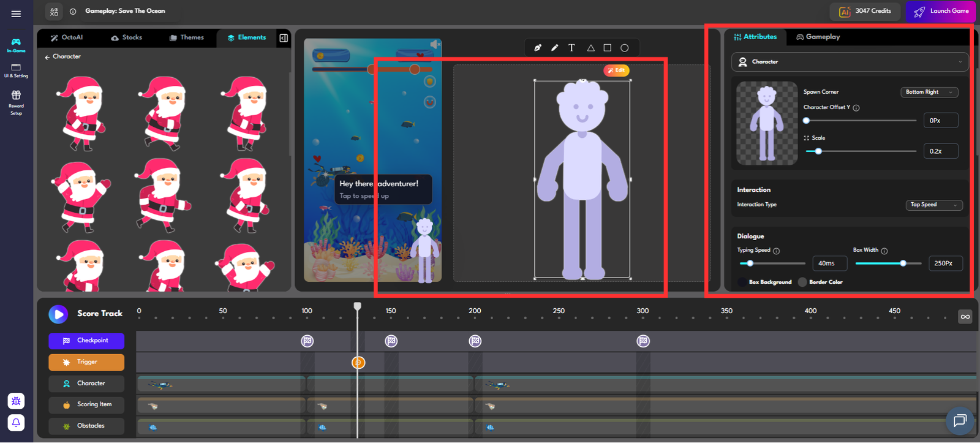This screenshot has width=980, height=443.
Task: Toggle the infinite loop timeline button
Action: point(965,316)
